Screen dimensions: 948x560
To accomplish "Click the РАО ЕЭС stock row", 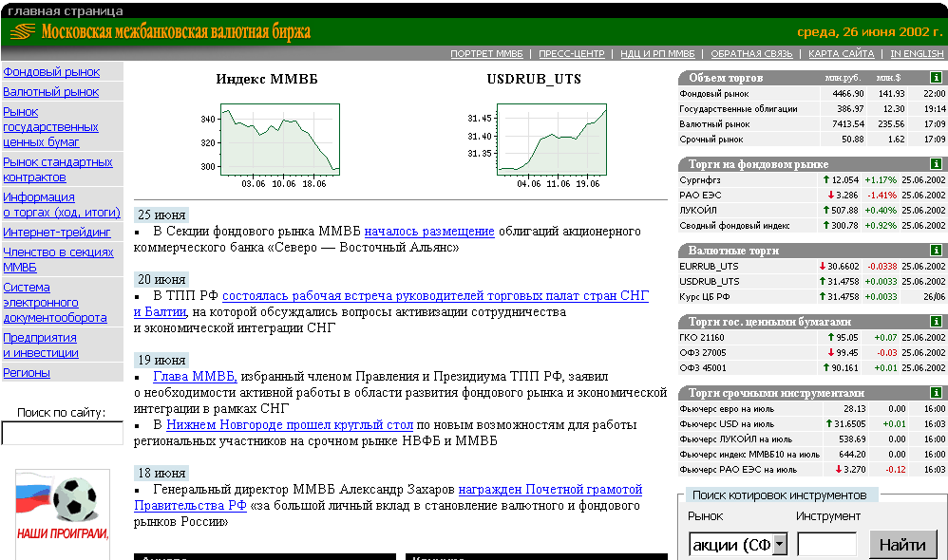I will click(812, 196).
